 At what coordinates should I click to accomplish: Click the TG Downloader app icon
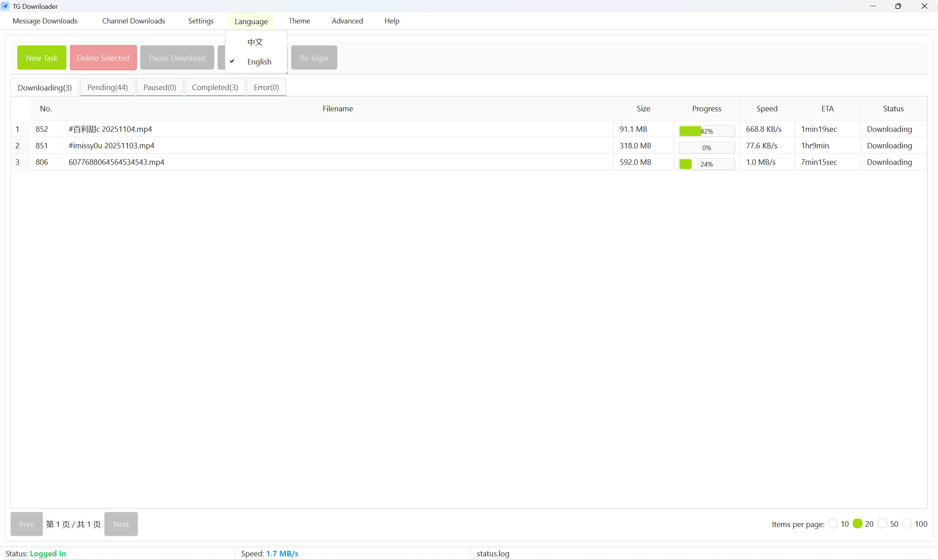[x=5, y=6]
